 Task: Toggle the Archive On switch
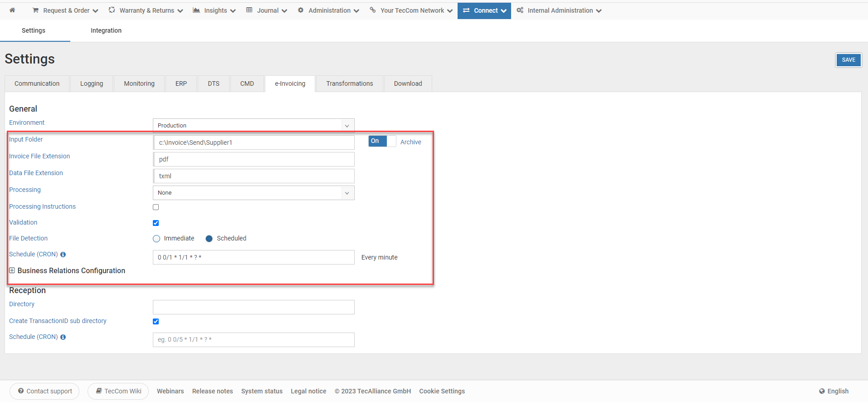point(382,141)
